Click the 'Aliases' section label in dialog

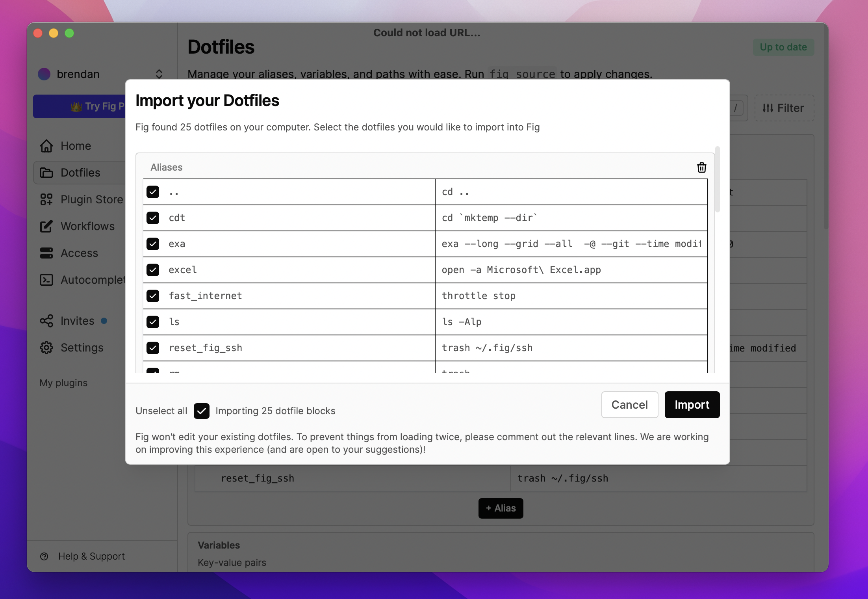point(166,167)
